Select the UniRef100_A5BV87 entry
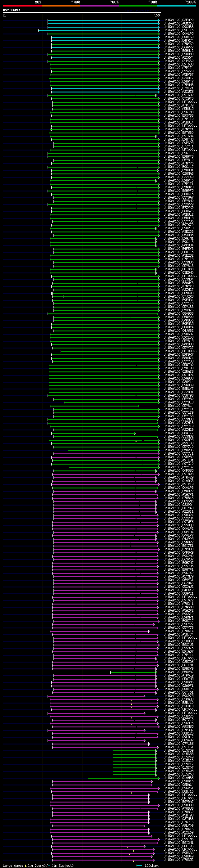Screen dimensions: 199x868 pyautogui.click(x=179, y=75)
